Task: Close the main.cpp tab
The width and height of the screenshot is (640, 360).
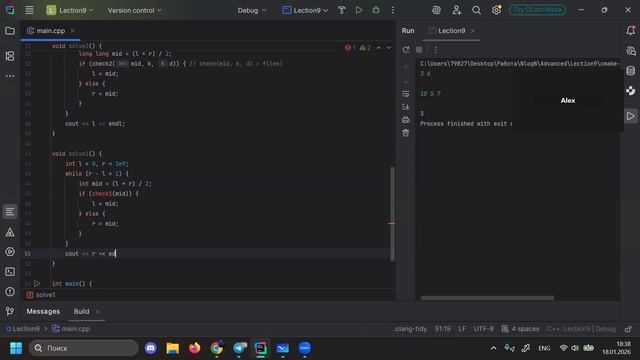Action: coord(73,31)
